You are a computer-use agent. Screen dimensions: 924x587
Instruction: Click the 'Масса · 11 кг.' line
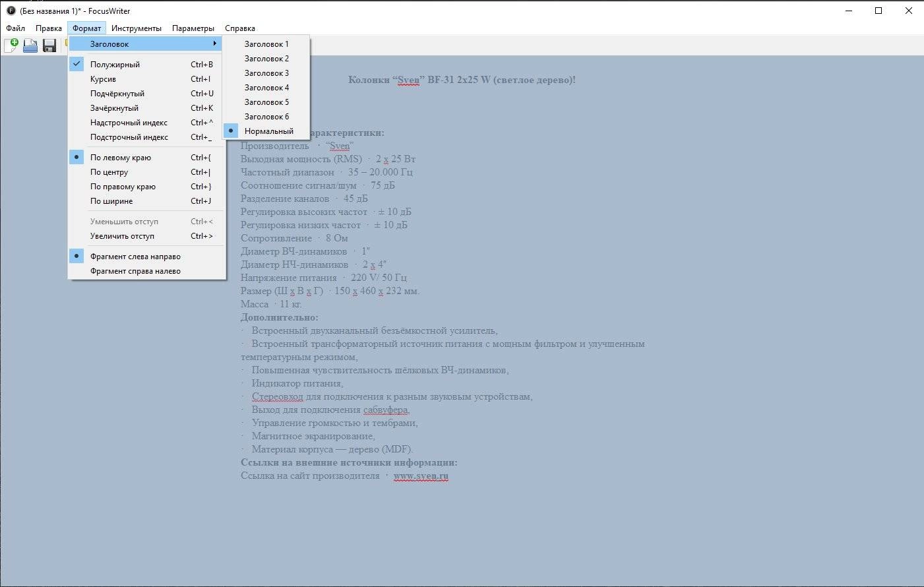tap(271, 304)
